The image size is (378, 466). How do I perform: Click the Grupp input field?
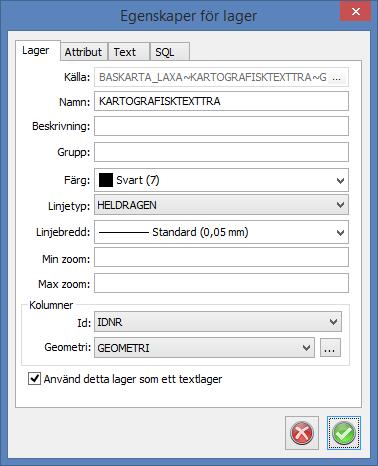click(x=221, y=152)
